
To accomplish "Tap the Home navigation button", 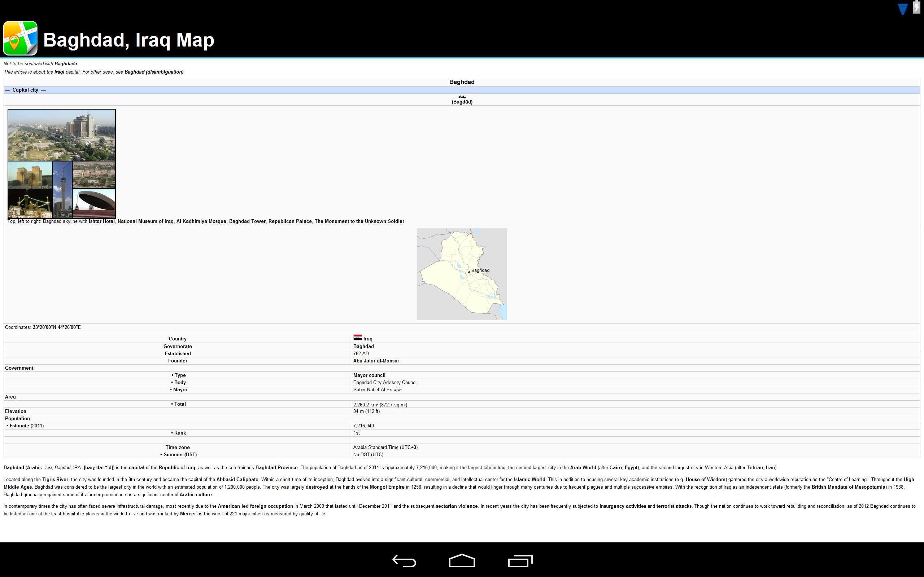I will click(462, 561).
